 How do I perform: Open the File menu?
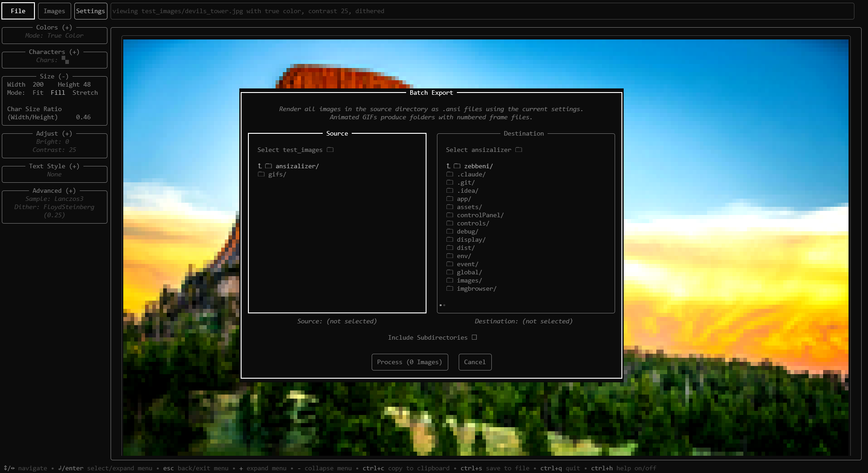click(x=18, y=11)
